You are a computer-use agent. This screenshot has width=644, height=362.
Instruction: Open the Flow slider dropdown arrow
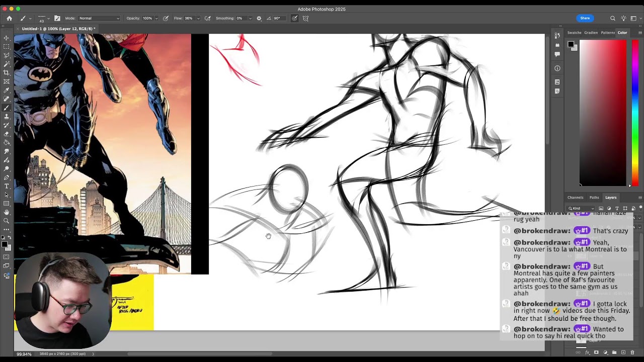[198, 18]
